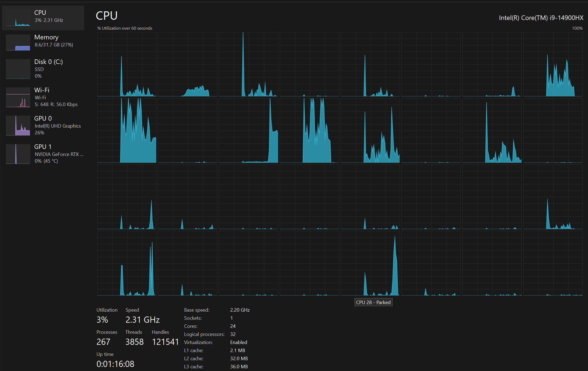Click the CPU 28 Parked tooltip
The image size is (588, 371).
[373, 302]
